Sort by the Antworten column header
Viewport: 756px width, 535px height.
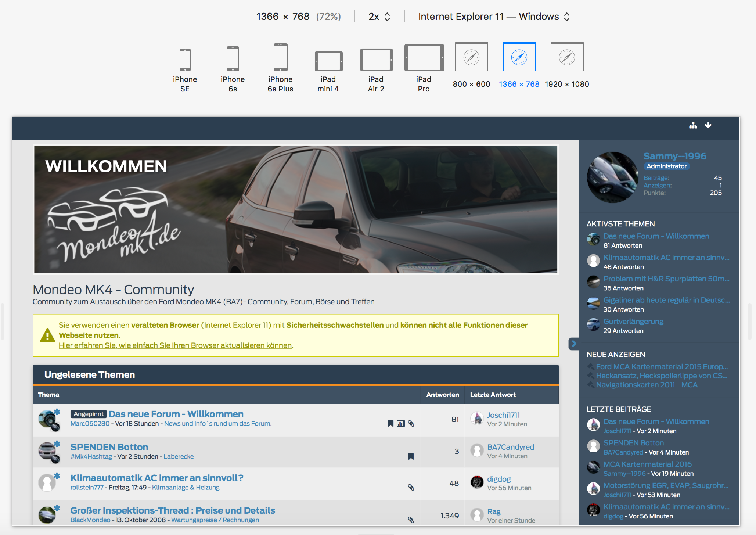pyautogui.click(x=442, y=395)
